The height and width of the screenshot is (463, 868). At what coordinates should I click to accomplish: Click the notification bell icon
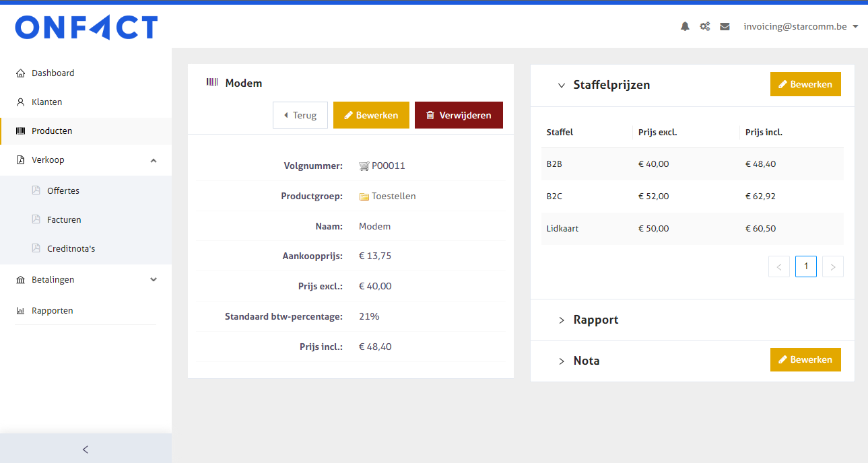(685, 27)
